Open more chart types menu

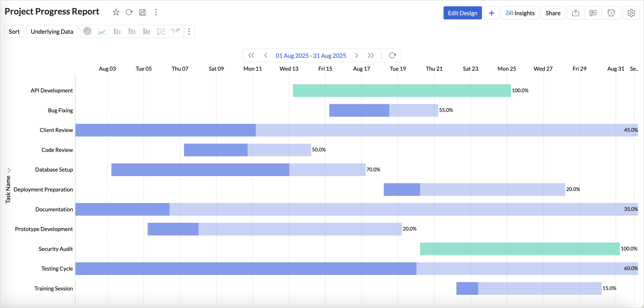point(189,31)
